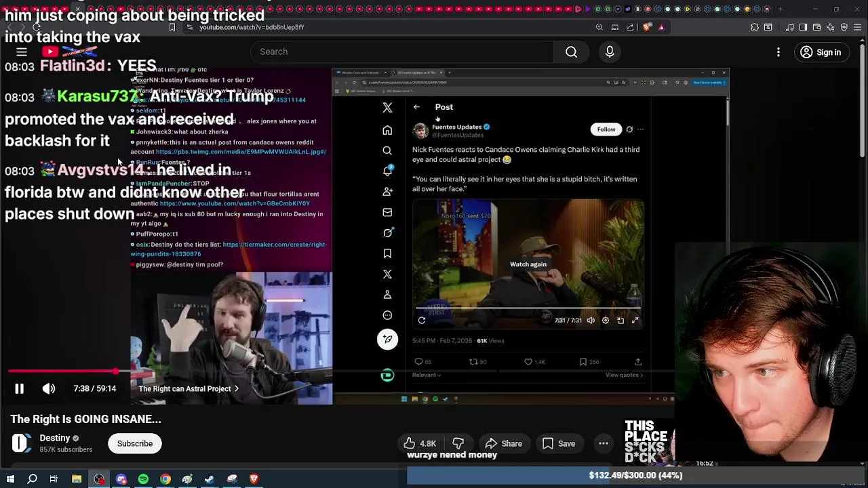
Task: Open Steam from the taskbar
Action: [x=210, y=479]
